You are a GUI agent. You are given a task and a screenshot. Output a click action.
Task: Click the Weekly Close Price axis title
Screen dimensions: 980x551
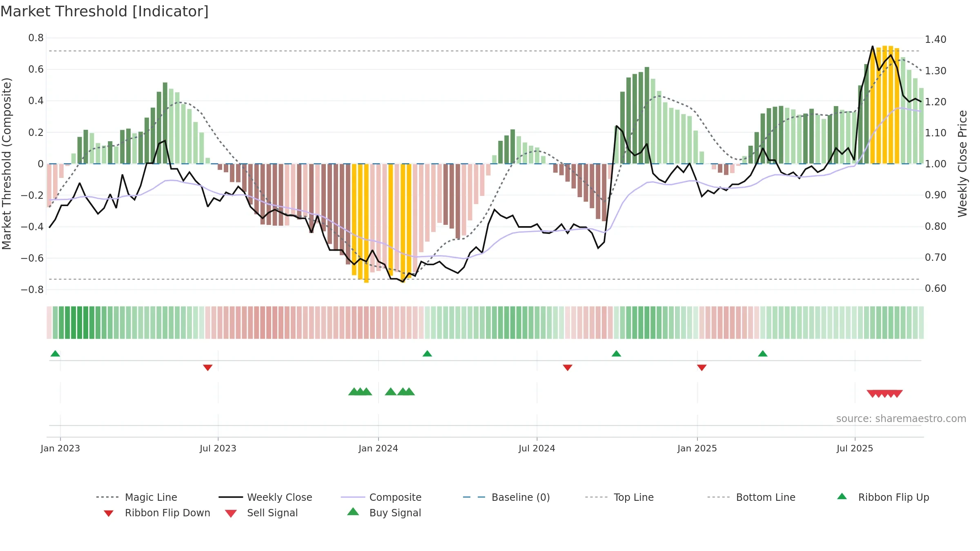[962, 164]
